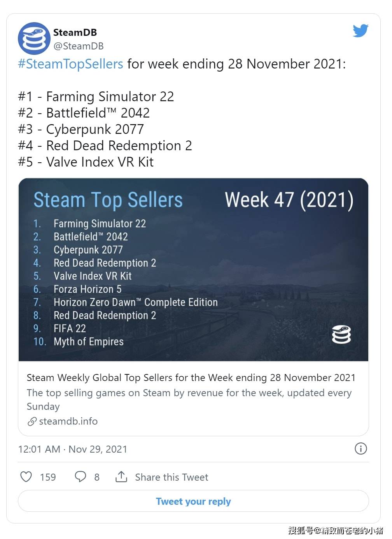392x539 pixels.
Task: Open the Steam Top Sellers chart image
Action: 193,269
